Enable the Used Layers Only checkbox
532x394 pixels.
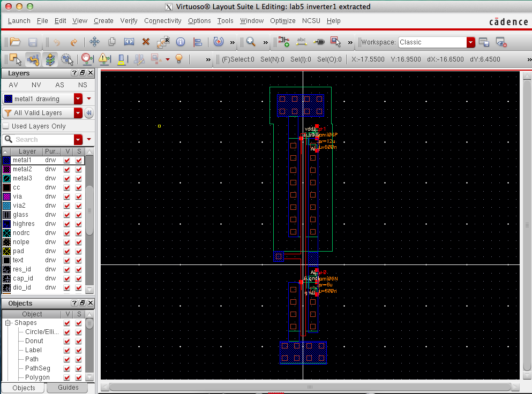coord(6,126)
